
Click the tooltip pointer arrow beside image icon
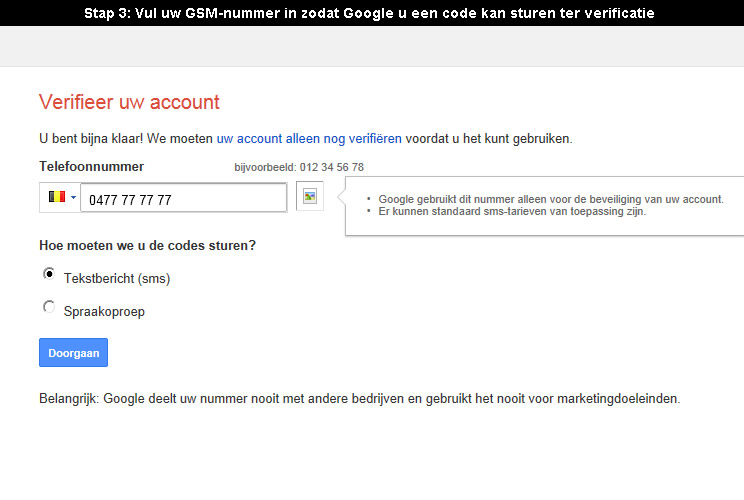click(x=341, y=196)
